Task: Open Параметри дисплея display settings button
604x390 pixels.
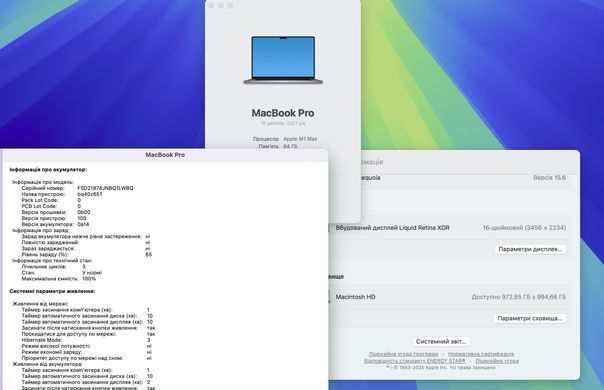Action: point(530,249)
